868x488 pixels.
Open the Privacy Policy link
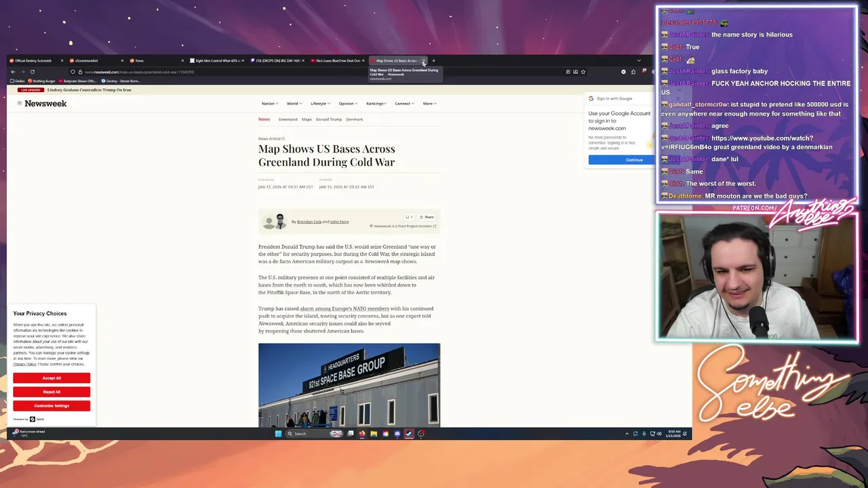24,364
